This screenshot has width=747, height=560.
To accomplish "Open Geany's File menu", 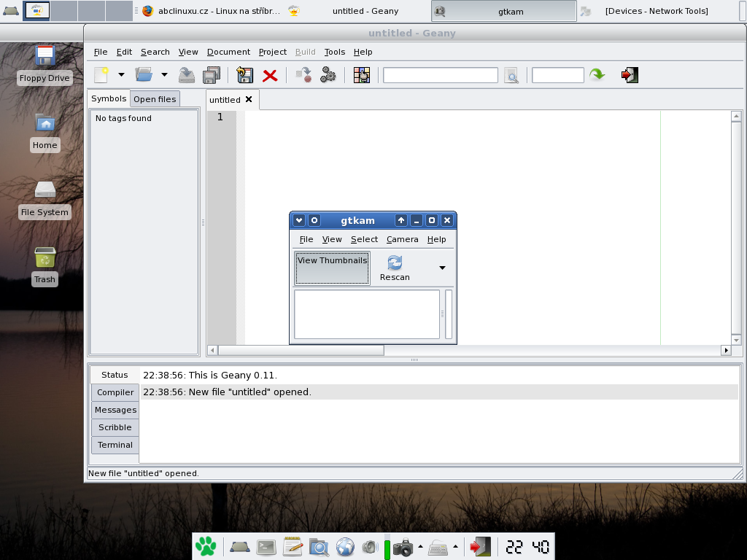I will tap(101, 52).
